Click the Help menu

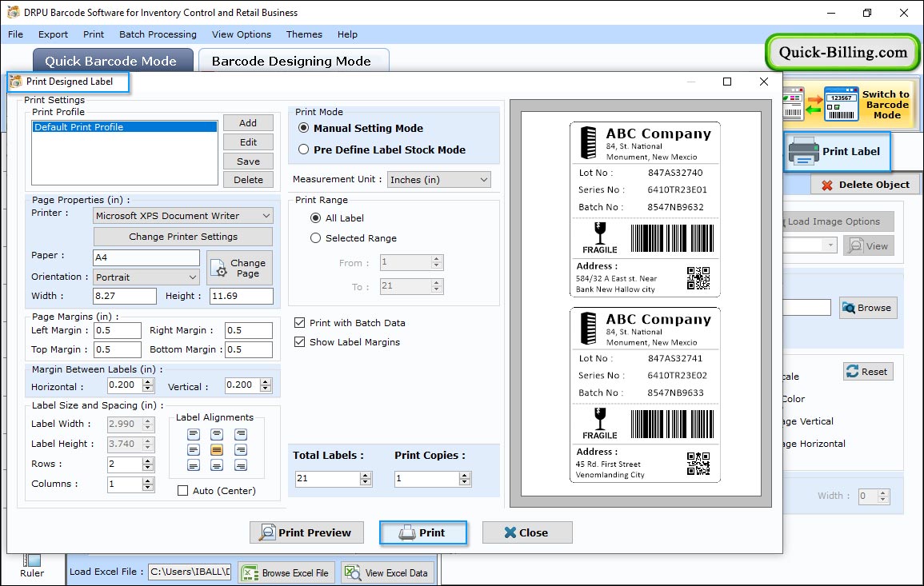click(x=347, y=34)
